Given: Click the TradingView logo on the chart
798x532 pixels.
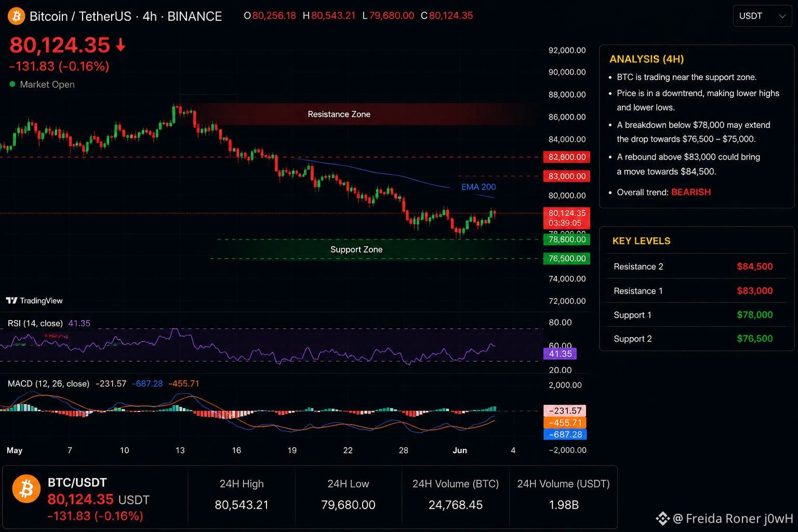Looking at the screenshot, I should [34, 300].
